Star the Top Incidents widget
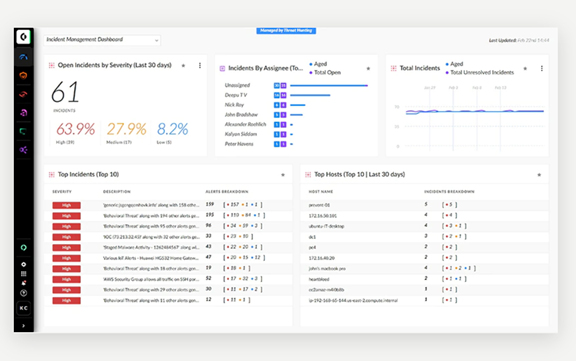Screen dimensions: 576x361 coord(283,175)
